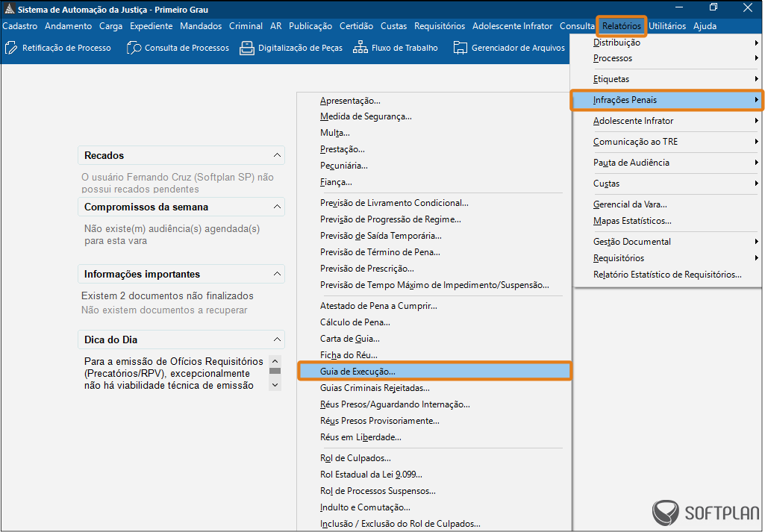
Task: Open the Mandados menu
Action: coord(201,26)
